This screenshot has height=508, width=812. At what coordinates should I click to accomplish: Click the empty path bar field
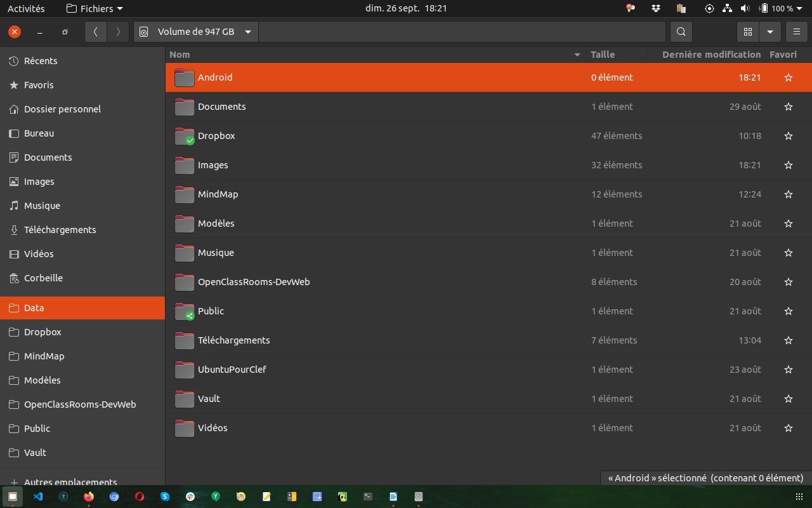(462, 32)
